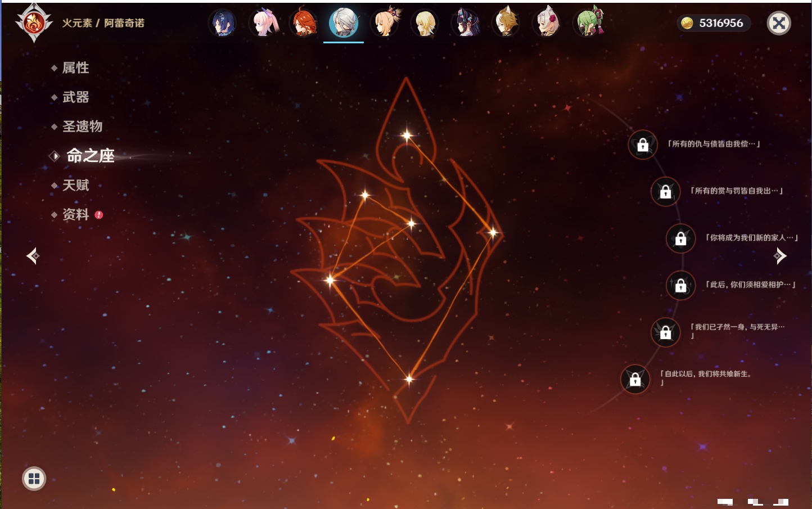Open the 资料 profile tab
The image size is (812, 509).
pyautogui.click(x=75, y=214)
